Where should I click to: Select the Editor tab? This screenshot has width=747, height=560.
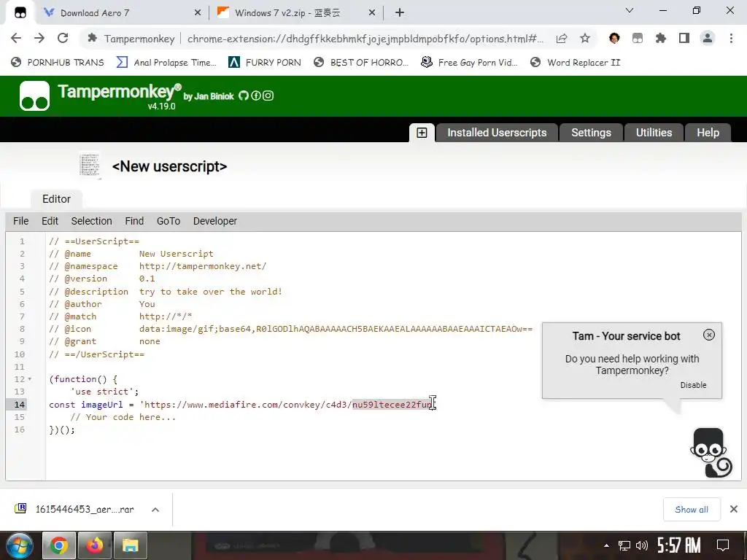[x=56, y=199]
